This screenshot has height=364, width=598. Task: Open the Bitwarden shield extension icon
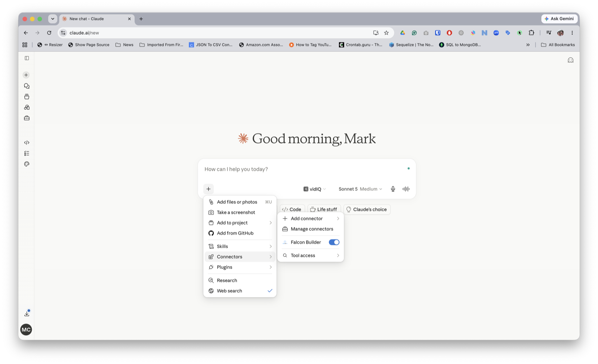click(x=438, y=33)
